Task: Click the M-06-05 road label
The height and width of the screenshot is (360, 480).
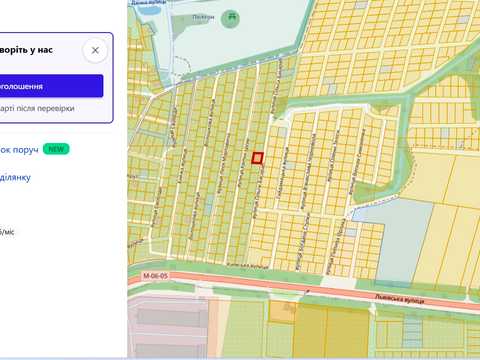Action: point(155,276)
